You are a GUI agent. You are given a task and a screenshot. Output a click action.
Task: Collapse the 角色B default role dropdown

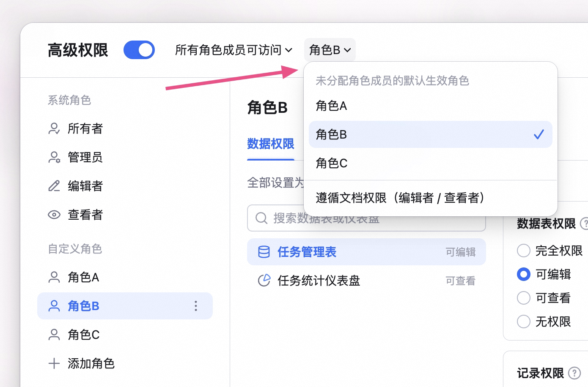coord(330,50)
